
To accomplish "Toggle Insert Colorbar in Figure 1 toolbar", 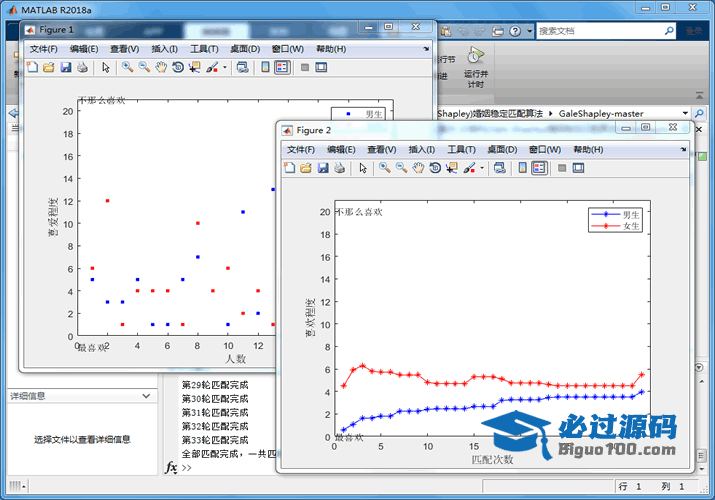I will (265, 68).
